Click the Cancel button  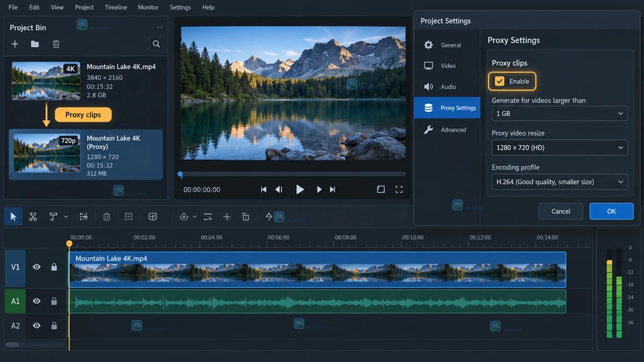pyautogui.click(x=560, y=211)
